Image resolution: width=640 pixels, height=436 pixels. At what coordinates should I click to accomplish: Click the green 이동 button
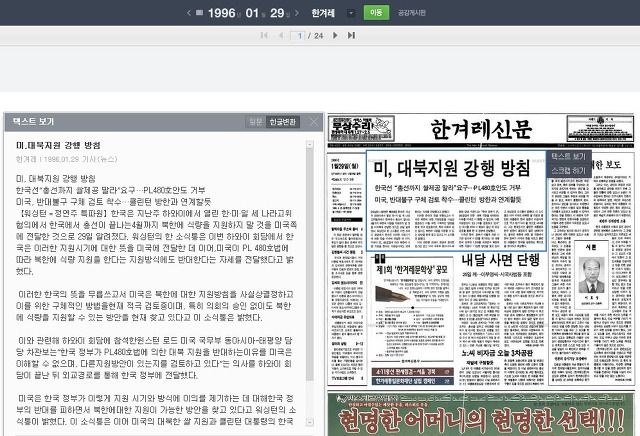(376, 13)
